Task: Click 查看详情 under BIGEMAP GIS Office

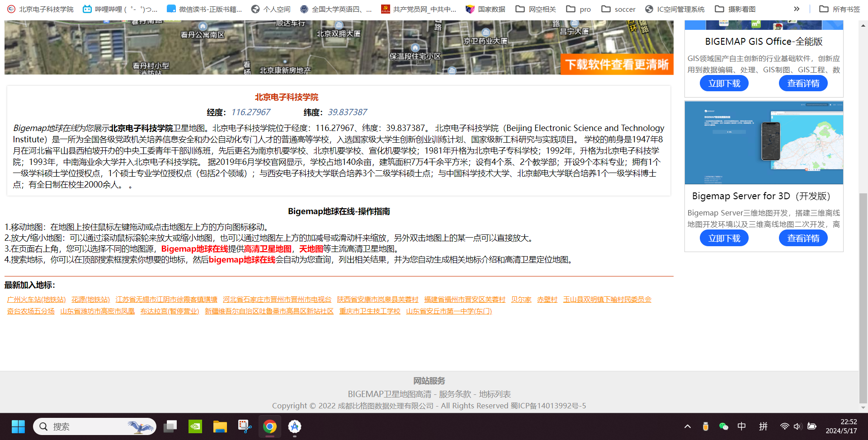Action: pyautogui.click(x=803, y=84)
